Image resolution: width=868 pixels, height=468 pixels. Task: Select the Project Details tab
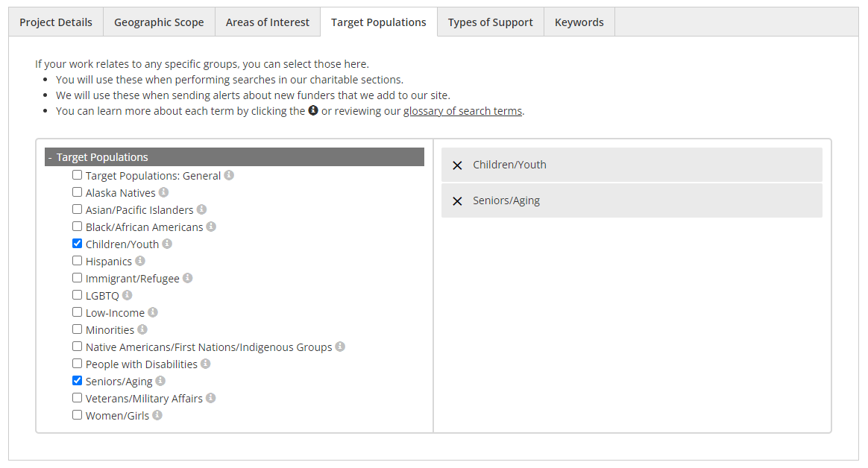pos(56,22)
